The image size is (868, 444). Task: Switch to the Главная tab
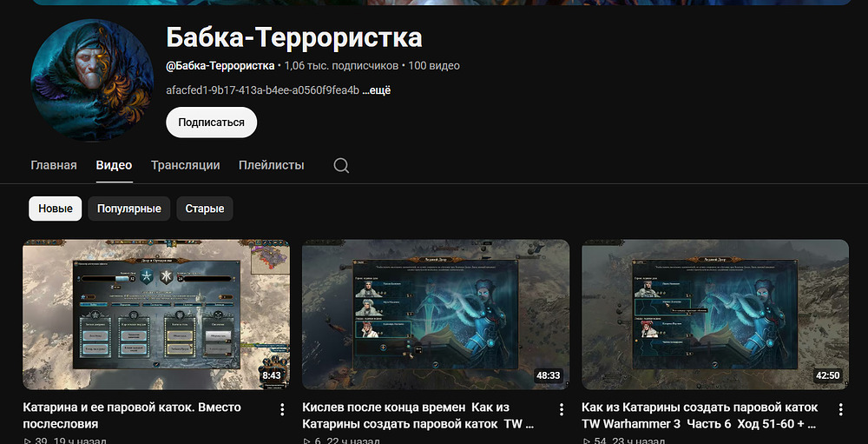54,165
